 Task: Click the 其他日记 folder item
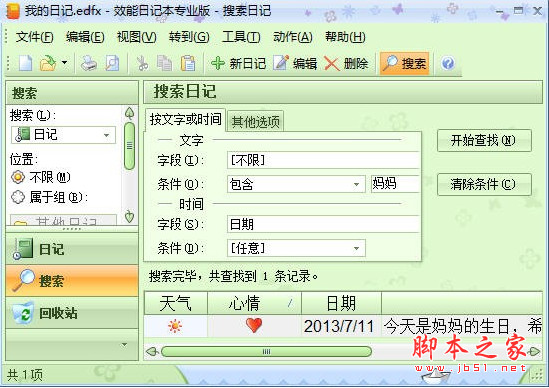(x=63, y=220)
